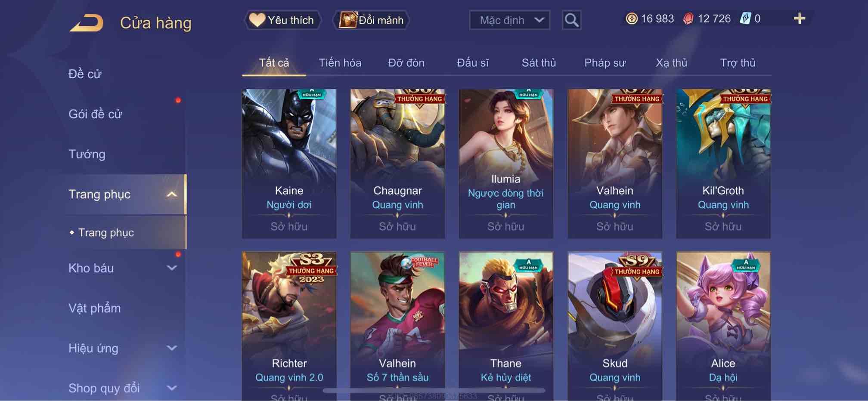
Task: Tap the heart icon in Yêu thích
Action: tap(257, 20)
